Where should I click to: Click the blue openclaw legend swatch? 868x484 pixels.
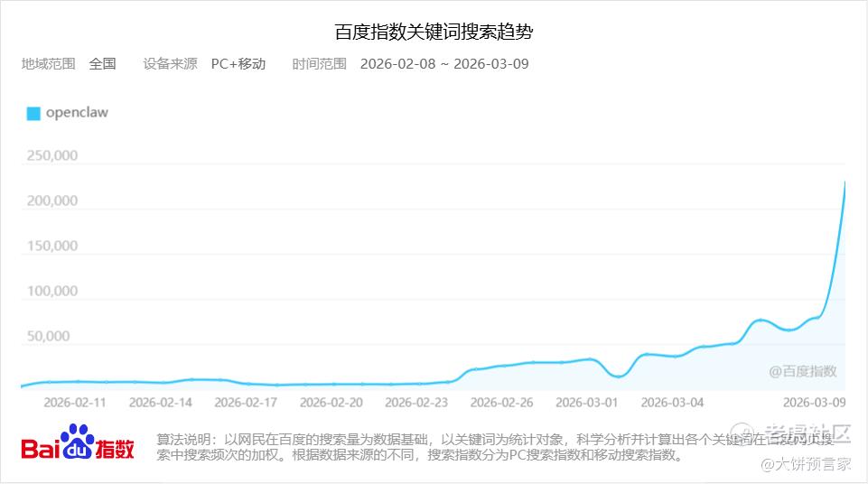tap(33, 114)
